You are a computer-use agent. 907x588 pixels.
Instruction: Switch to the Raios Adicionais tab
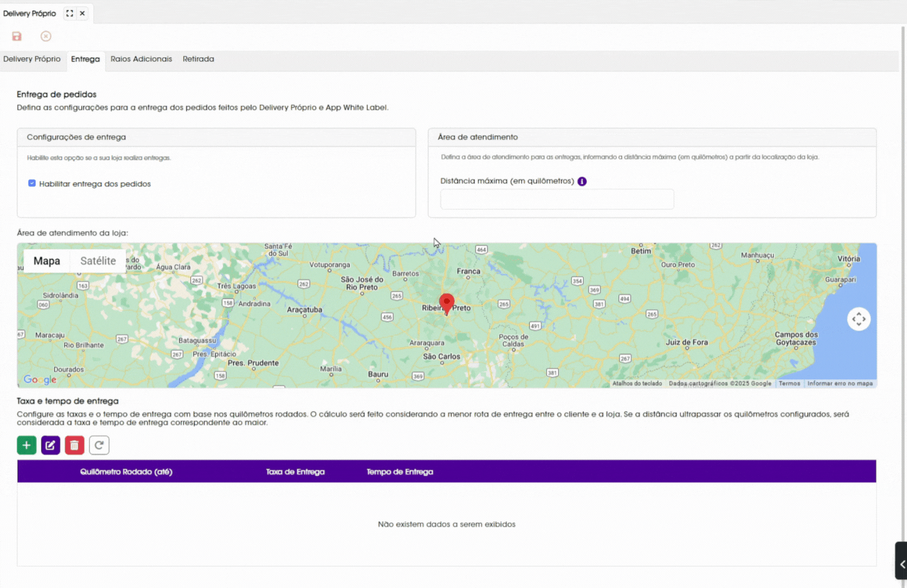pyautogui.click(x=141, y=59)
